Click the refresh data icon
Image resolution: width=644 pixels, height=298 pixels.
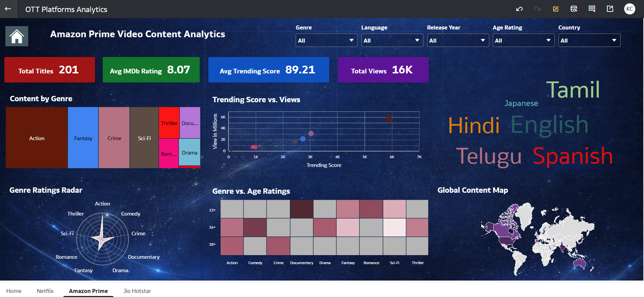pos(574,9)
